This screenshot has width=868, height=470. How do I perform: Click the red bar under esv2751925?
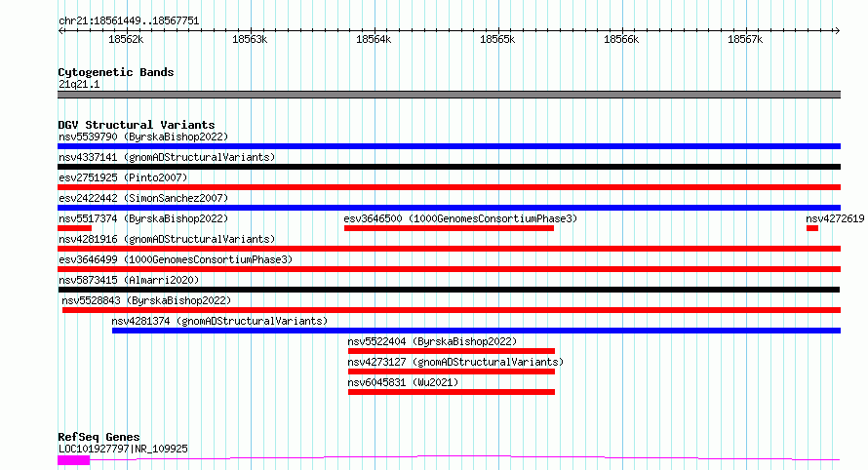coord(449,187)
